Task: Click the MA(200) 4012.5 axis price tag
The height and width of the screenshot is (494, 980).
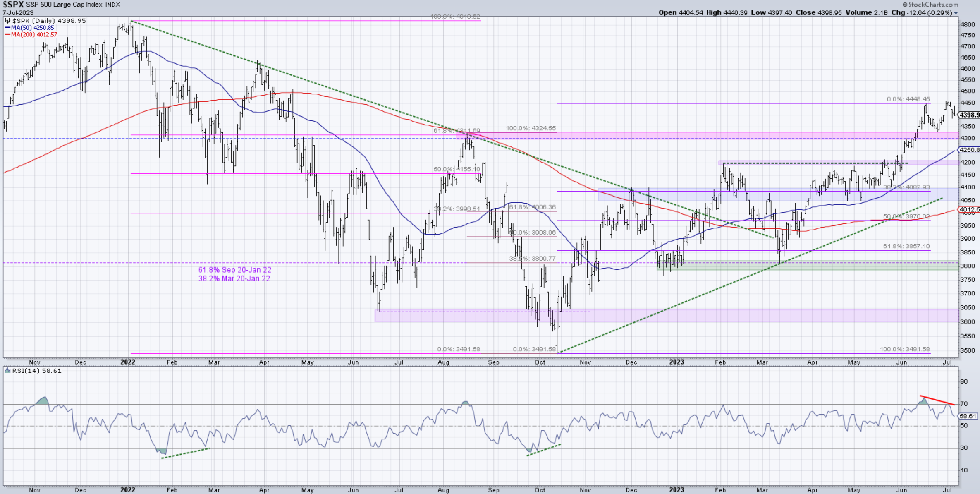Action: coord(969,210)
